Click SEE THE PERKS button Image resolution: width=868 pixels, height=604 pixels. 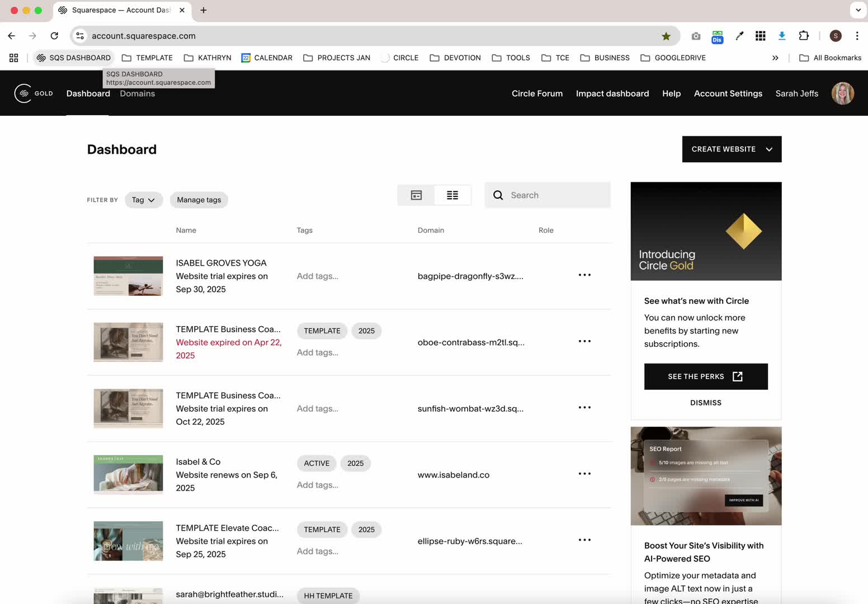706,376
